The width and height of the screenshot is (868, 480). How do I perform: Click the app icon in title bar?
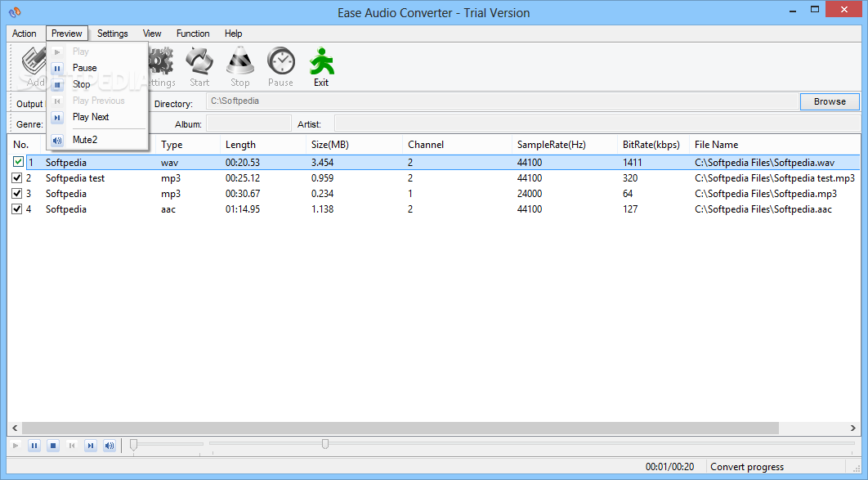click(15, 11)
